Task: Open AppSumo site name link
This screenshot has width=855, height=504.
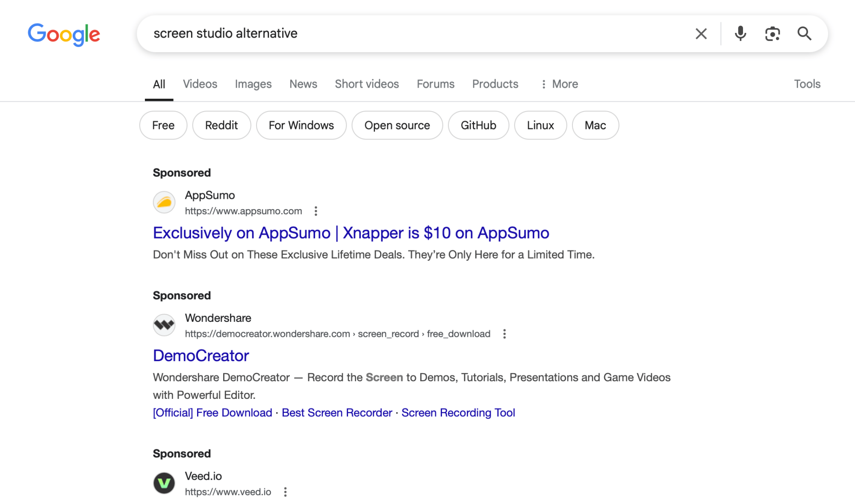Action: (x=210, y=195)
